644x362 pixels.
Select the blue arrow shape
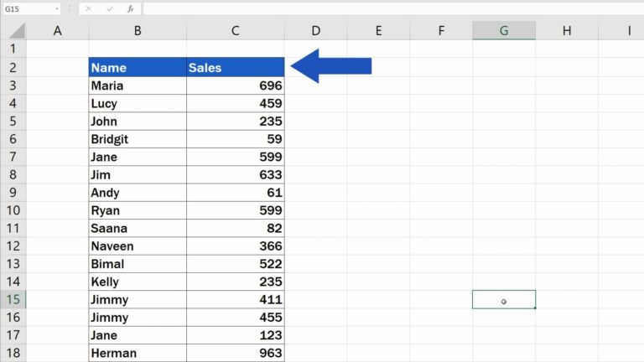331,66
